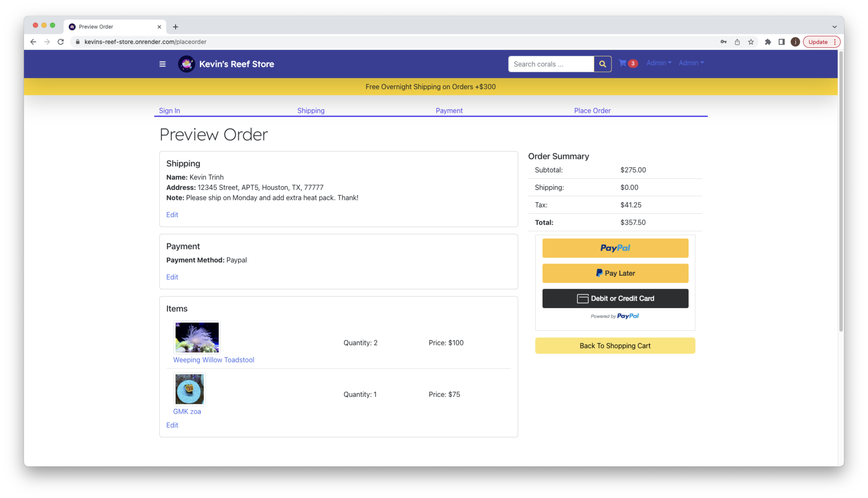This screenshot has height=498, width=868.
Task: Edit the shipping details
Action: (x=172, y=214)
